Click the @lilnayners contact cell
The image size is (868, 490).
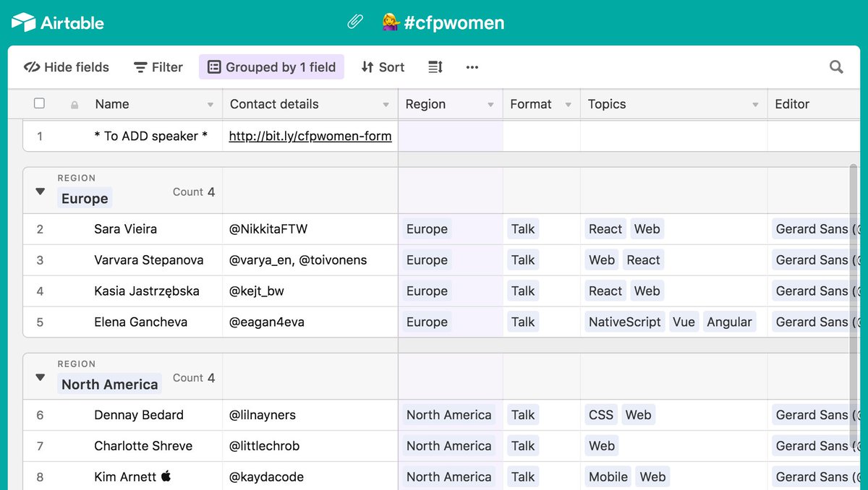tap(310, 415)
